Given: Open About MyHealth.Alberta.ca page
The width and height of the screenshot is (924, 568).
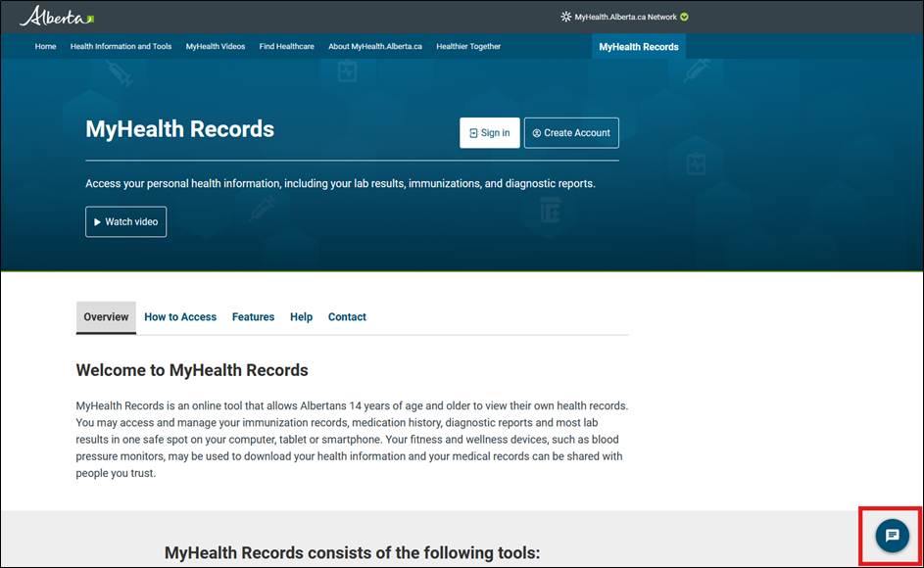Looking at the screenshot, I should 374,47.
